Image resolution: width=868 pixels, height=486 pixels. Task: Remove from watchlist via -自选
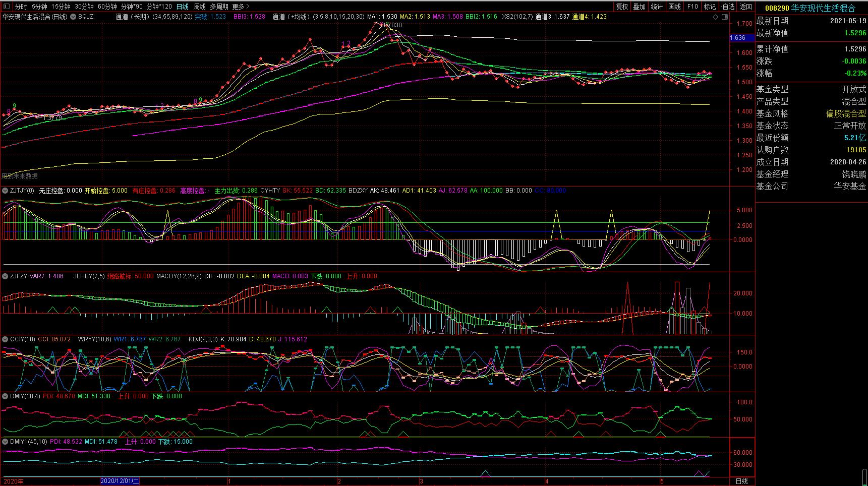click(728, 7)
